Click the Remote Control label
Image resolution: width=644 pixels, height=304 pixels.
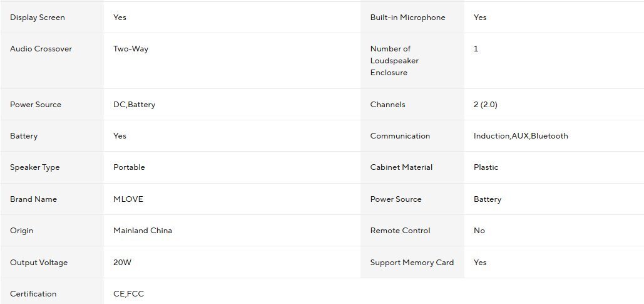[x=400, y=231]
